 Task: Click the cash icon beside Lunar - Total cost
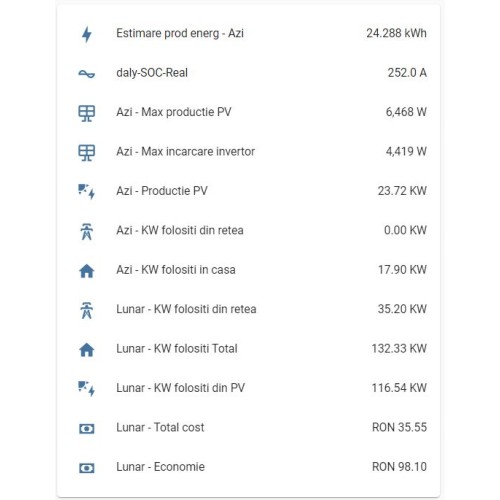point(87,428)
